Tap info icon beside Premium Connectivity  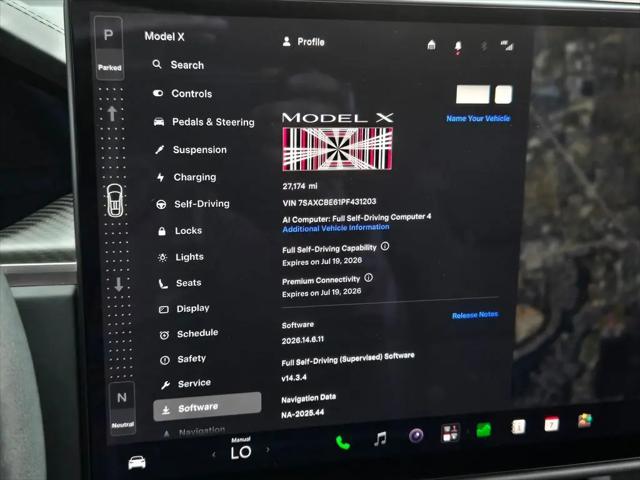(x=368, y=278)
